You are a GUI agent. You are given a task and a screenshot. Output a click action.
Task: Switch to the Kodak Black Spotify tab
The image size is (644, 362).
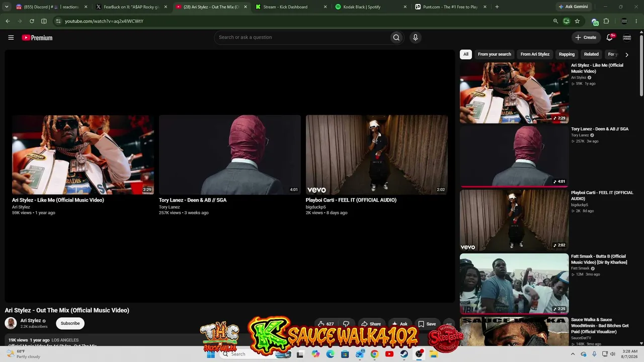[x=371, y=7]
